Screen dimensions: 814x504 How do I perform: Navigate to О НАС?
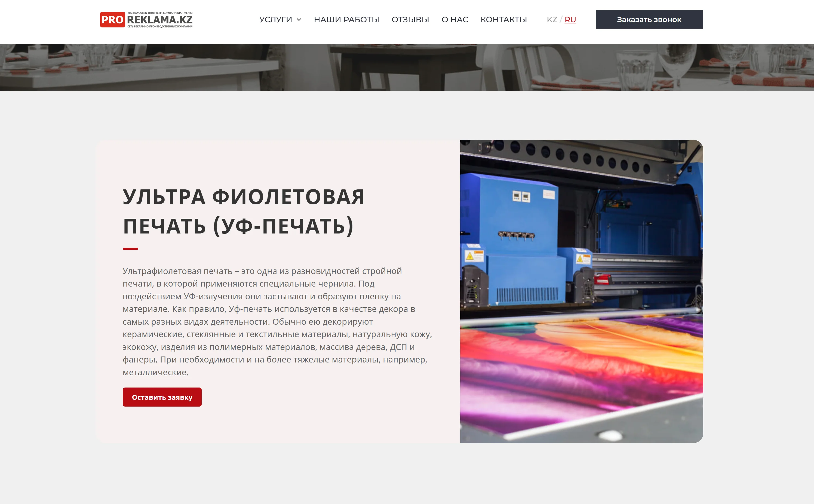point(455,20)
